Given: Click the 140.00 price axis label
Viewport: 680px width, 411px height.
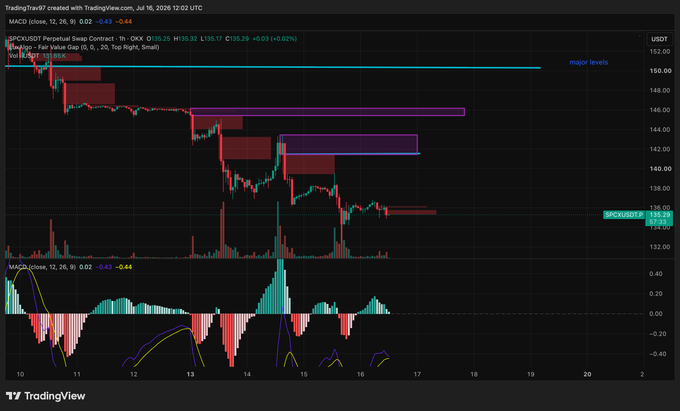Looking at the screenshot, I should (x=660, y=169).
